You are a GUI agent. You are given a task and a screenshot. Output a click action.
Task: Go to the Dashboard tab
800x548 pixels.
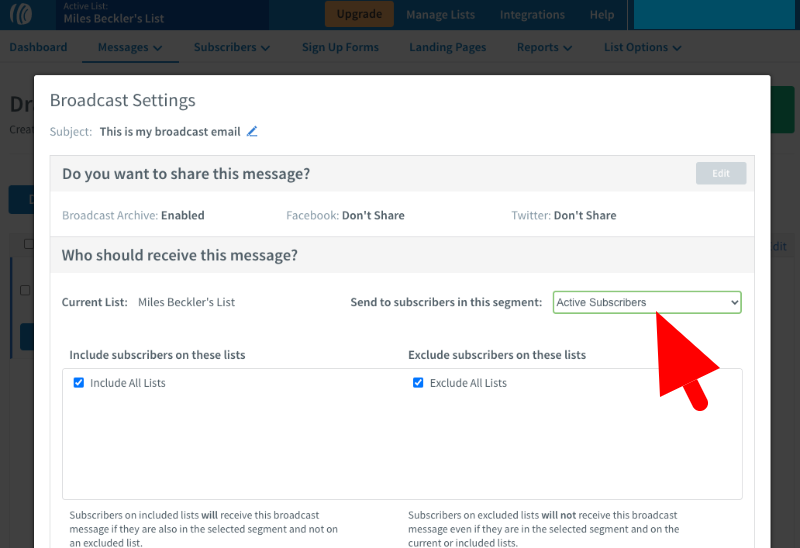(x=38, y=47)
